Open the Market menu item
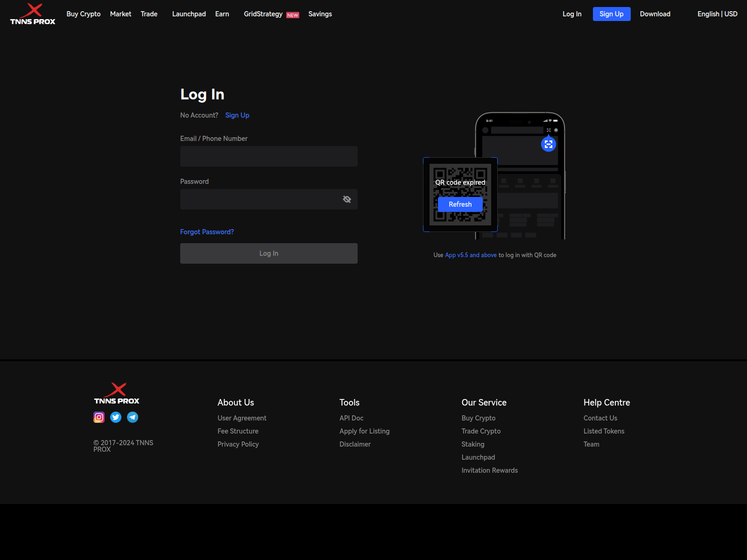Image resolution: width=747 pixels, height=560 pixels. (120, 14)
